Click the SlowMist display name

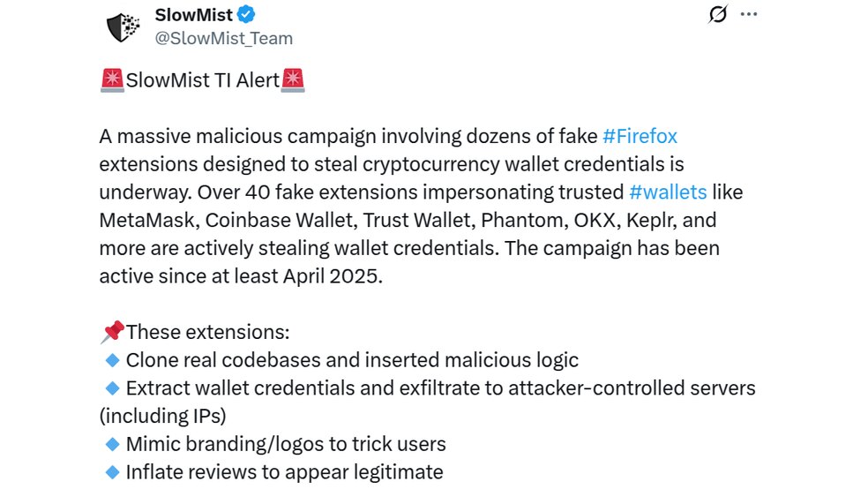[194, 15]
